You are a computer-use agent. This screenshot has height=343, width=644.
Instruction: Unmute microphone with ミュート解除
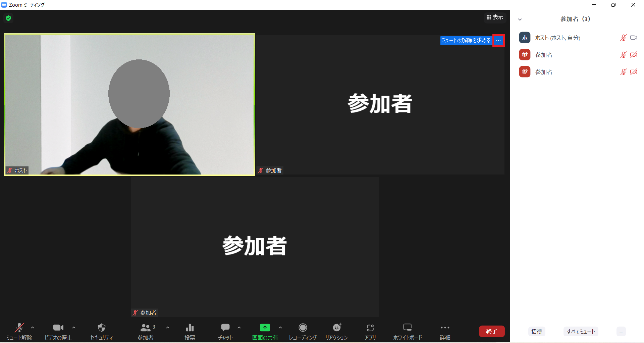point(19,328)
